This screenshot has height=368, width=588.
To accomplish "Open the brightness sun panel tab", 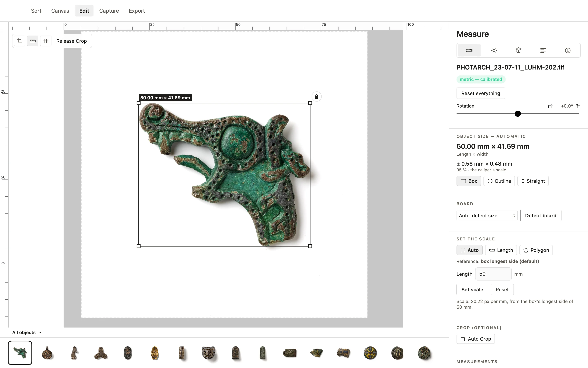I will pos(494,50).
